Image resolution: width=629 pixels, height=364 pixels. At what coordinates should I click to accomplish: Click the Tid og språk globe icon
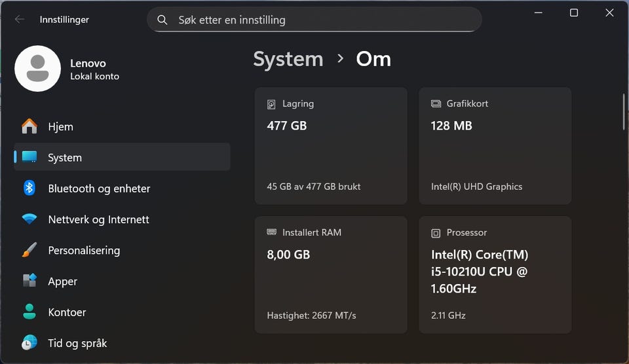(x=29, y=343)
